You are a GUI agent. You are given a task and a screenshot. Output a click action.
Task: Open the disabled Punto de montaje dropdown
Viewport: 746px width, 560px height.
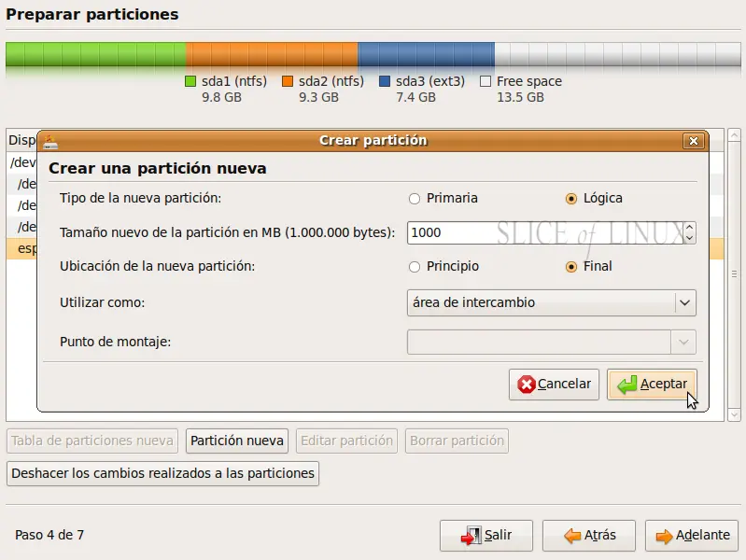point(552,343)
